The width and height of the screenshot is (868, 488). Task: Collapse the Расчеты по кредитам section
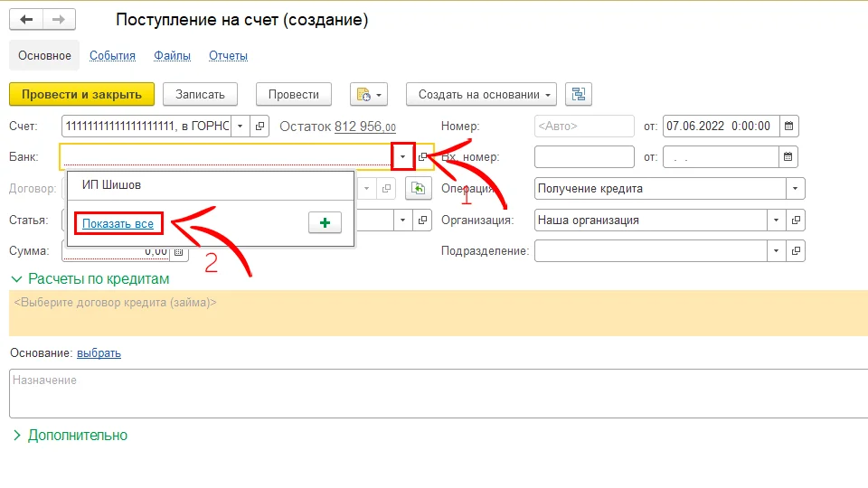[x=16, y=279]
